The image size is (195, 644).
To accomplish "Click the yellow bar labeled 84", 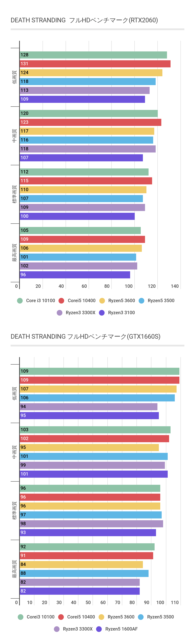I will [81, 564].
